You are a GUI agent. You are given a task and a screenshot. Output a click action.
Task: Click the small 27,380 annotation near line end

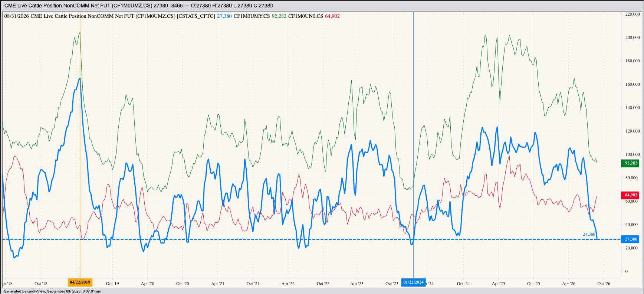tap(589, 234)
